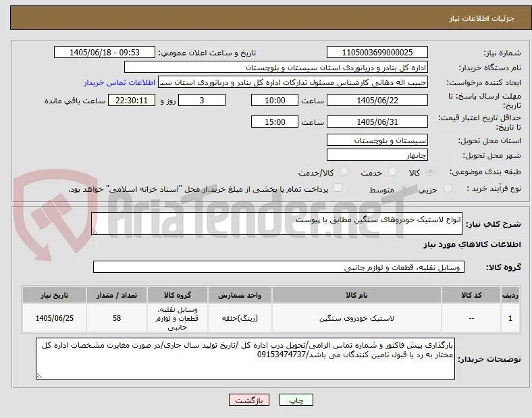This screenshot has width=532, height=418.
Task: Click the گروه کالا field
Action: coord(279,267)
